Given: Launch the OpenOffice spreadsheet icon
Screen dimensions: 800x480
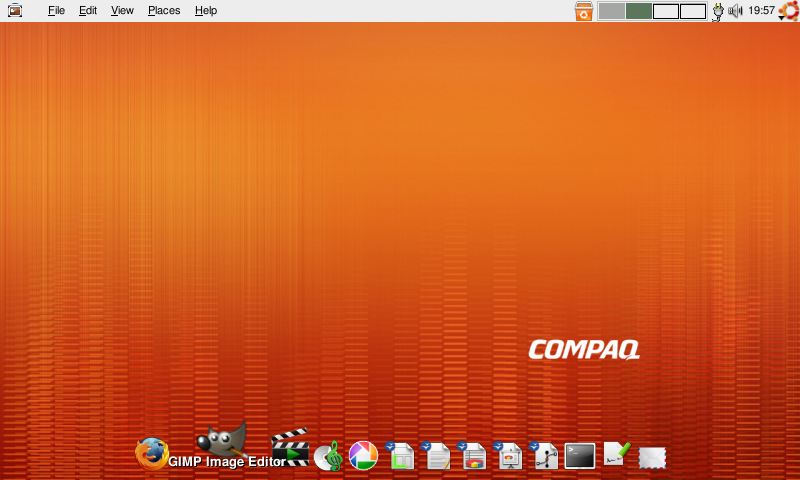Looking at the screenshot, I should (400, 456).
